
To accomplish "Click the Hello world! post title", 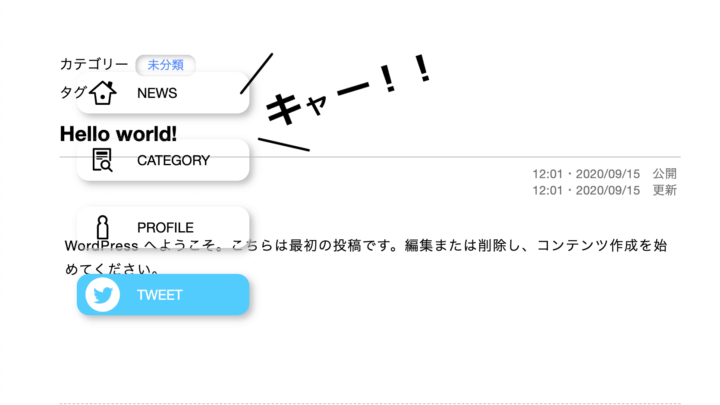I will point(118,134).
